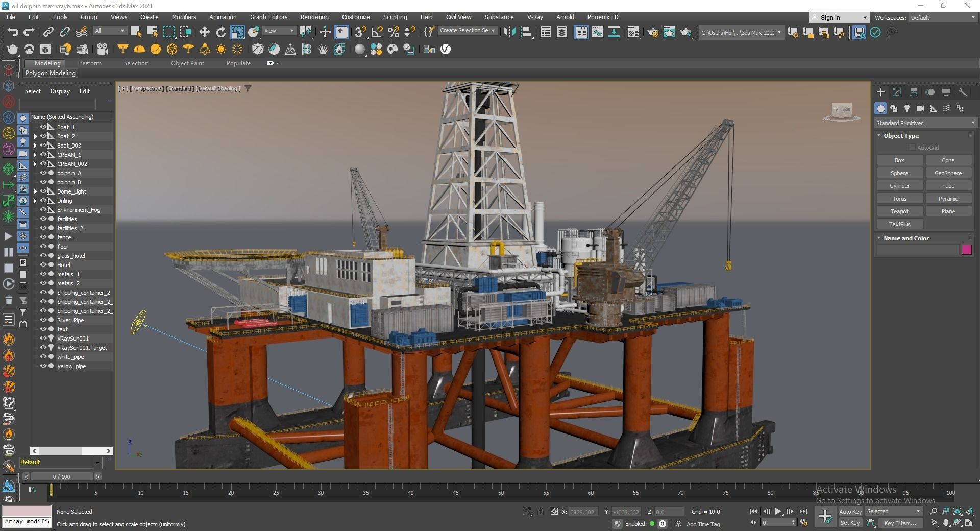Open the Workspaces Default dropdown
Viewport: 980px width, 531px height.
pyautogui.click(x=942, y=18)
